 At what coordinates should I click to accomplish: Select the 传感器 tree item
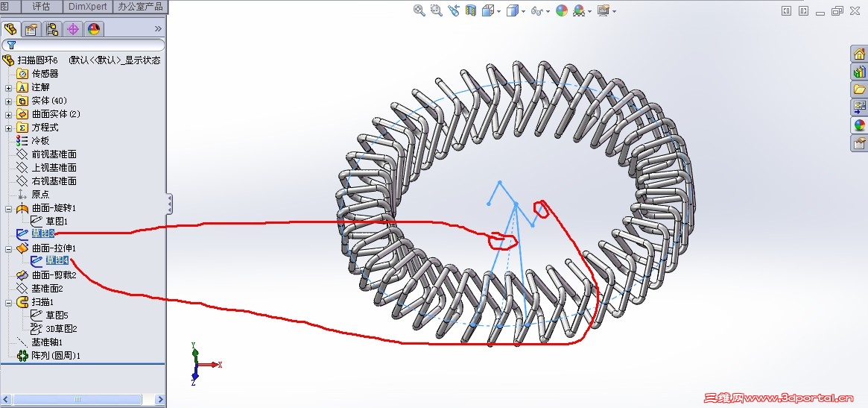point(45,73)
